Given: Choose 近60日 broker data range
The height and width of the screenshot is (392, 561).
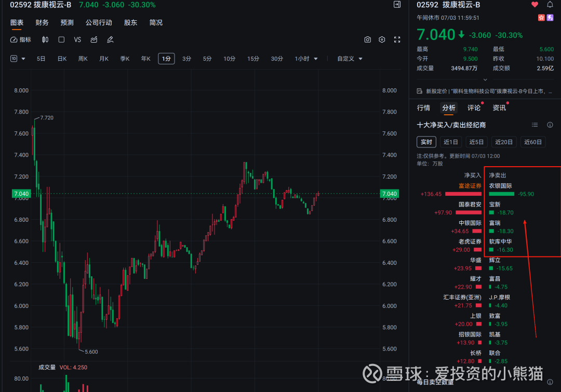Looking at the screenshot, I should (533, 142).
